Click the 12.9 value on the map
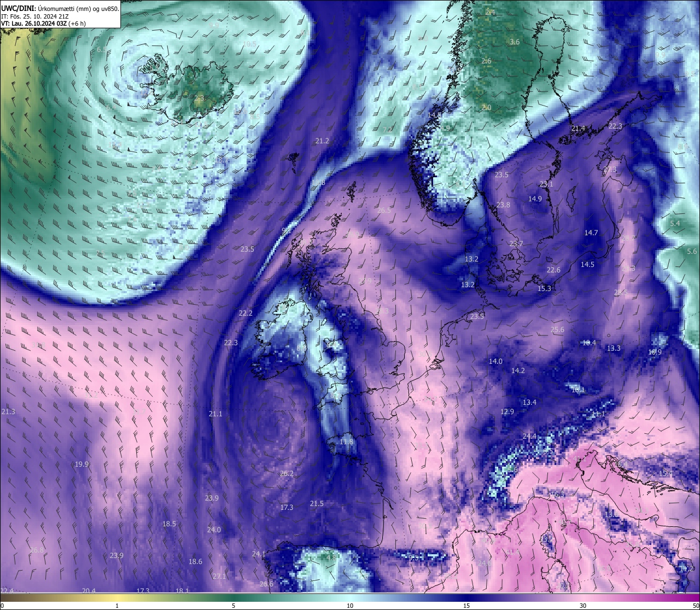The height and width of the screenshot is (610, 700). tap(507, 412)
